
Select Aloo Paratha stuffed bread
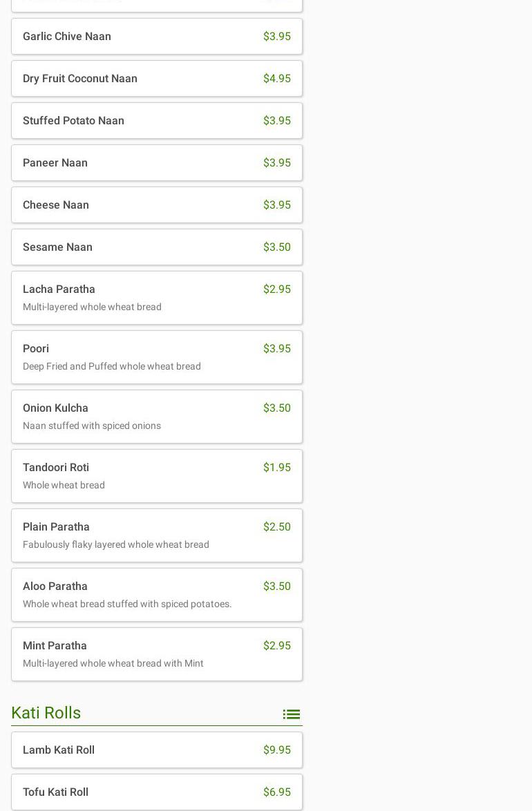point(156,595)
